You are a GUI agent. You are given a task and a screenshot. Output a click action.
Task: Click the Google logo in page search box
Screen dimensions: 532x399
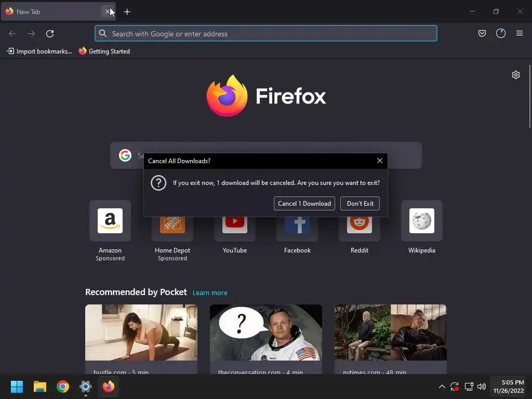pos(125,155)
